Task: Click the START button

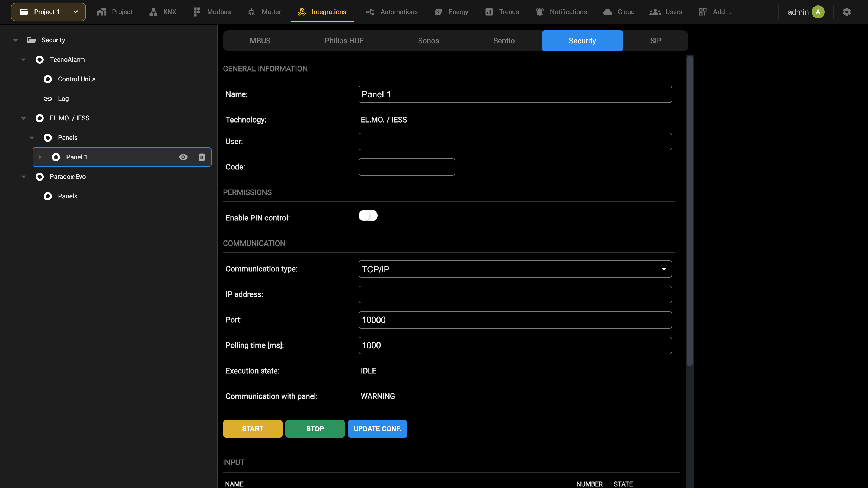Action: pos(253,429)
